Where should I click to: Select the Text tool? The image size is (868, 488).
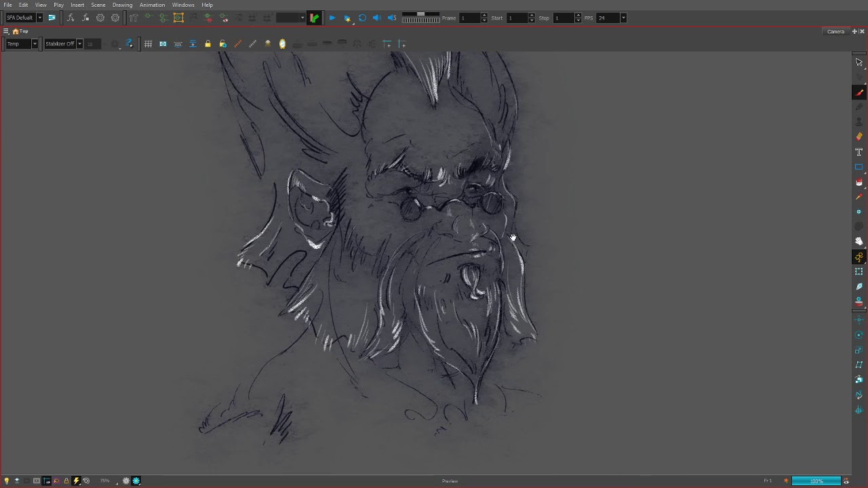(859, 152)
